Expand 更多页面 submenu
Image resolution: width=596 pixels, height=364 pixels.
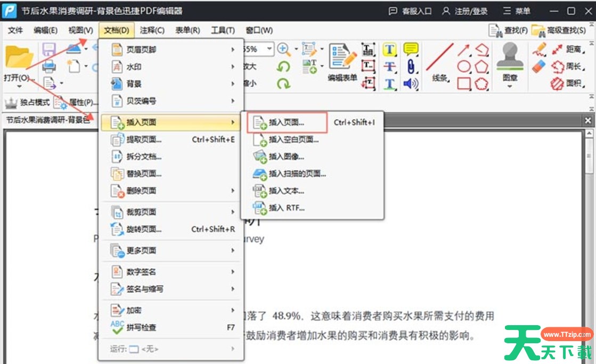pos(171,251)
